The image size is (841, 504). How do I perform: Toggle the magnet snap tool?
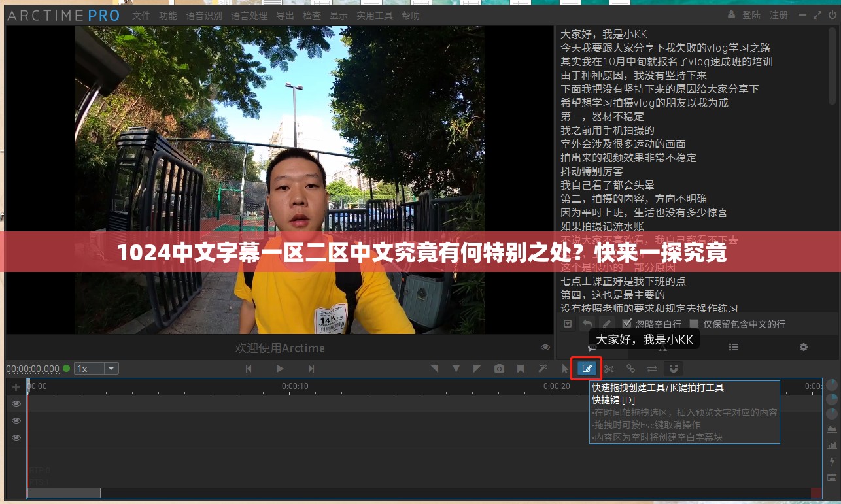[x=673, y=369]
